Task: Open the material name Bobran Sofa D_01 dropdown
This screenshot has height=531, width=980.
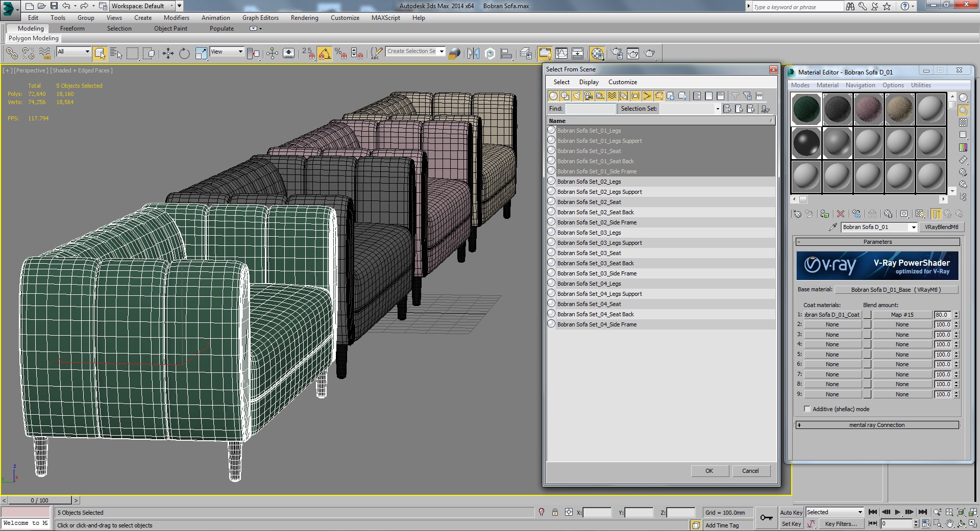Action: pyautogui.click(x=914, y=227)
